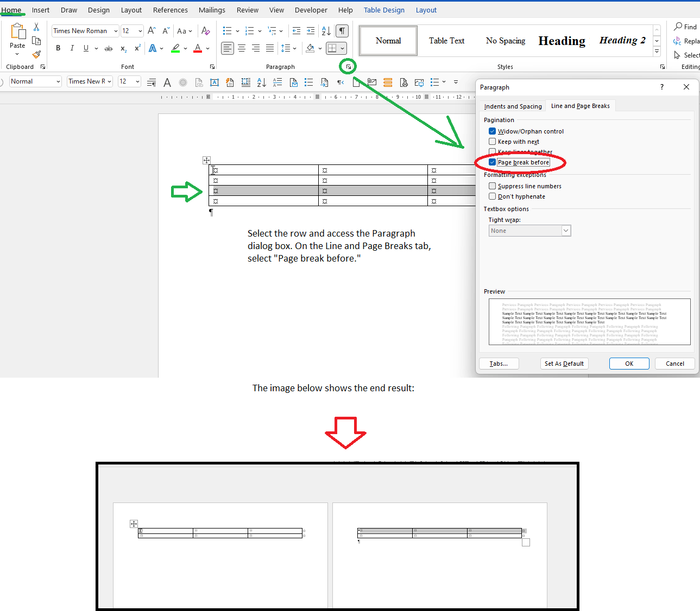Click the Tabs... button

click(499, 364)
